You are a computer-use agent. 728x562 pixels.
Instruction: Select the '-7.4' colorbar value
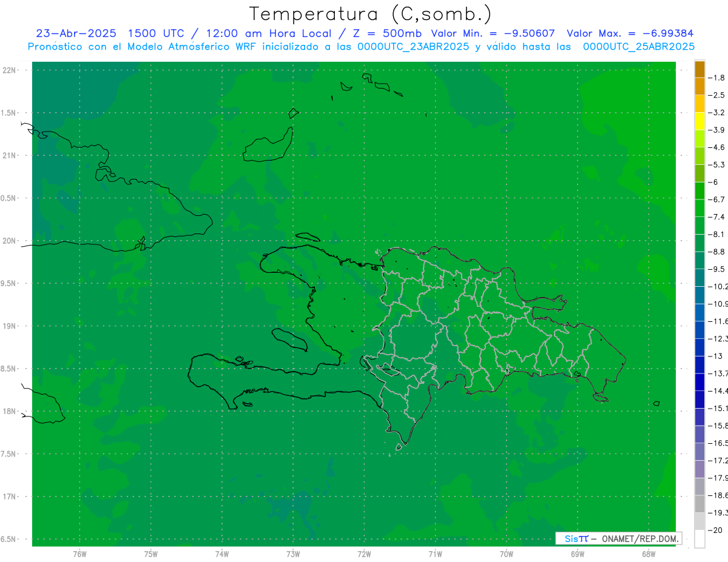click(x=716, y=217)
